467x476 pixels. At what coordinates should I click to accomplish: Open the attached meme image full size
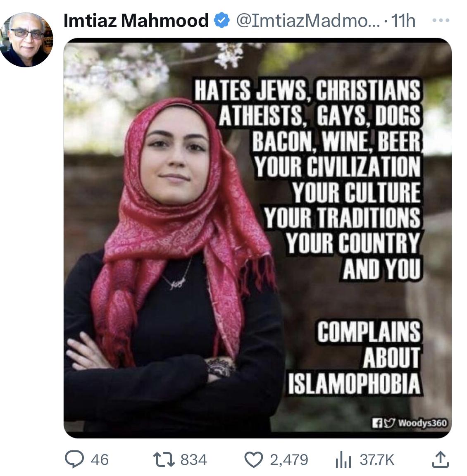tap(257, 238)
